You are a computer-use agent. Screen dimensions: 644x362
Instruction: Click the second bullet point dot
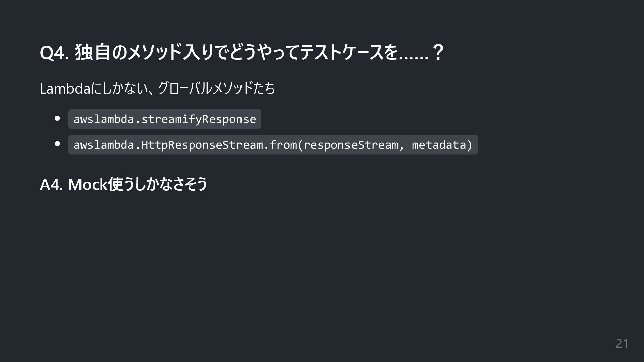(x=57, y=144)
